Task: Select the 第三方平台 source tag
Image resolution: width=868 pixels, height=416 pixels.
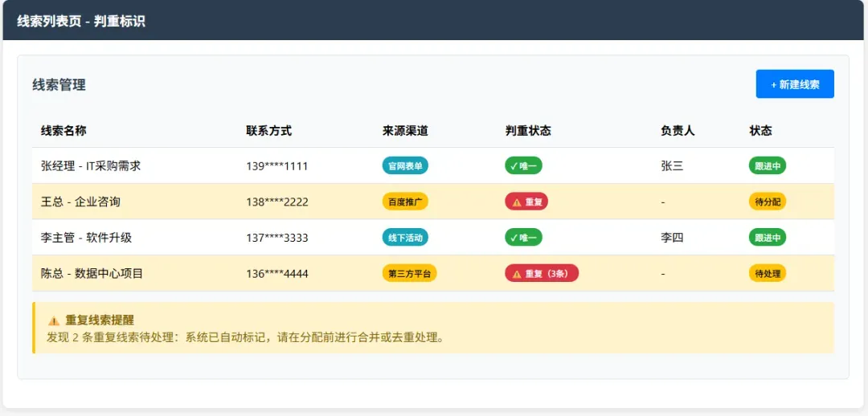Action: [x=409, y=274]
